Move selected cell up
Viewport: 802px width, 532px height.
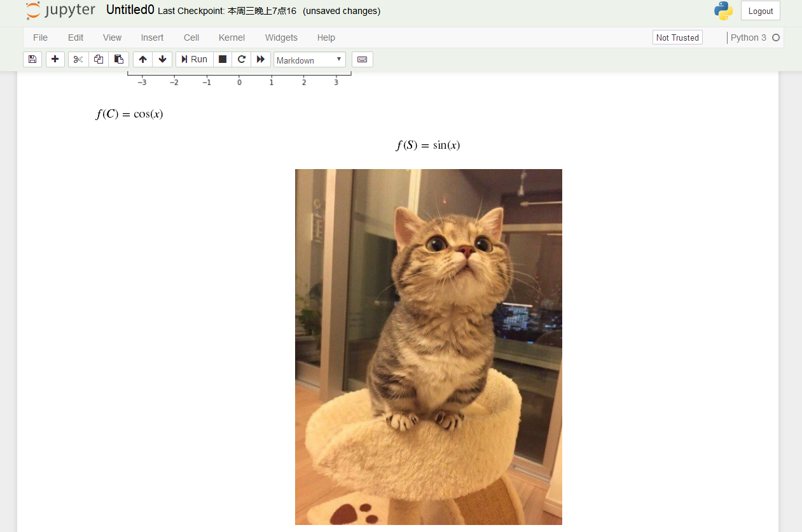(x=142, y=59)
